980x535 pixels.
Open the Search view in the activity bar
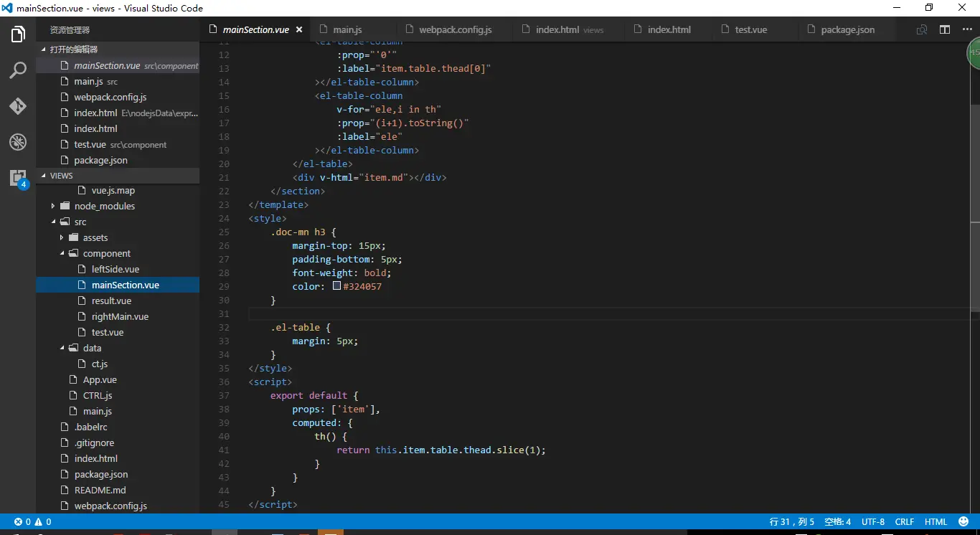(x=18, y=70)
